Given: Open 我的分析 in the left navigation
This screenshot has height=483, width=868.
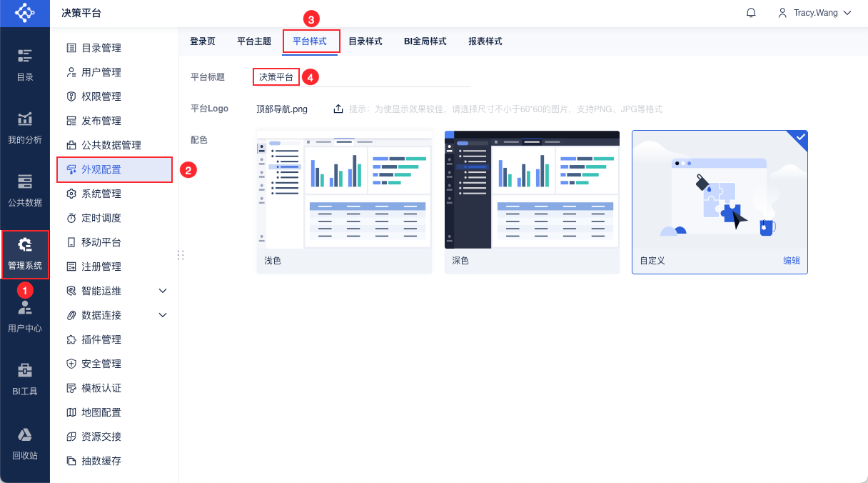Looking at the screenshot, I should (x=25, y=127).
